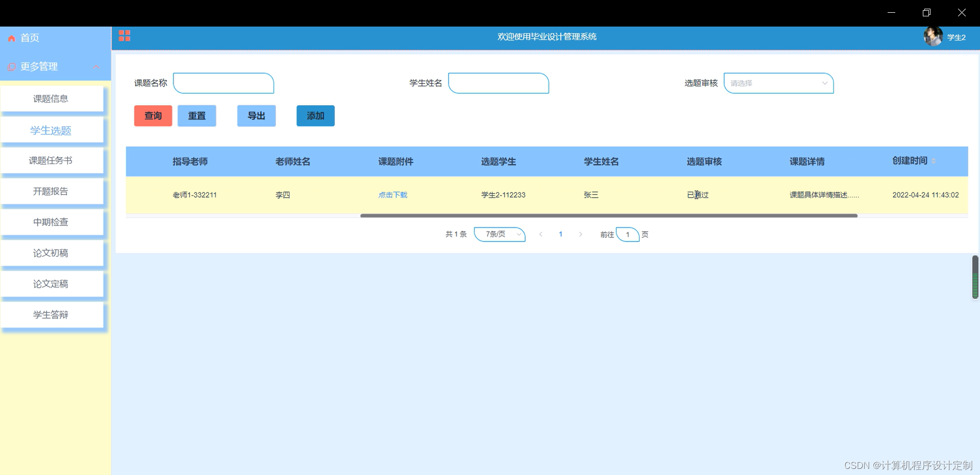Image resolution: width=980 pixels, height=475 pixels.
Task: Sort by 创建时间 using the sort arrows
Action: point(934,161)
